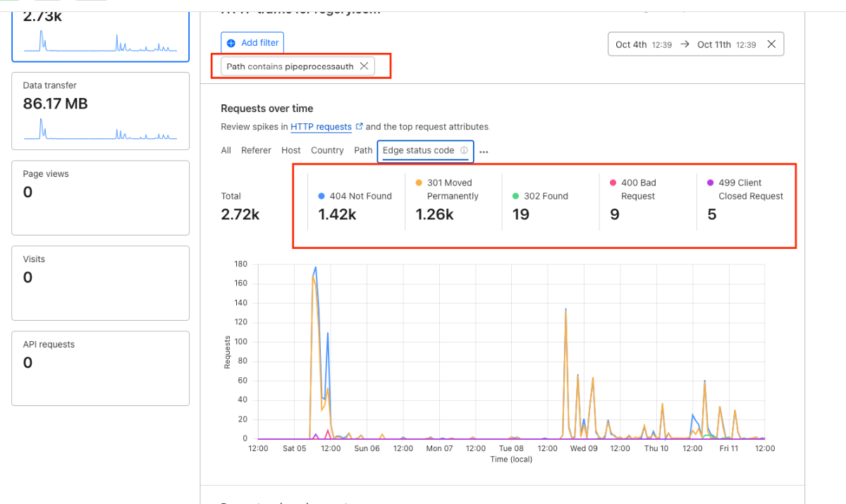Image resolution: width=846 pixels, height=504 pixels.
Task: Open the HTTP requests link
Action: click(321, 127)
